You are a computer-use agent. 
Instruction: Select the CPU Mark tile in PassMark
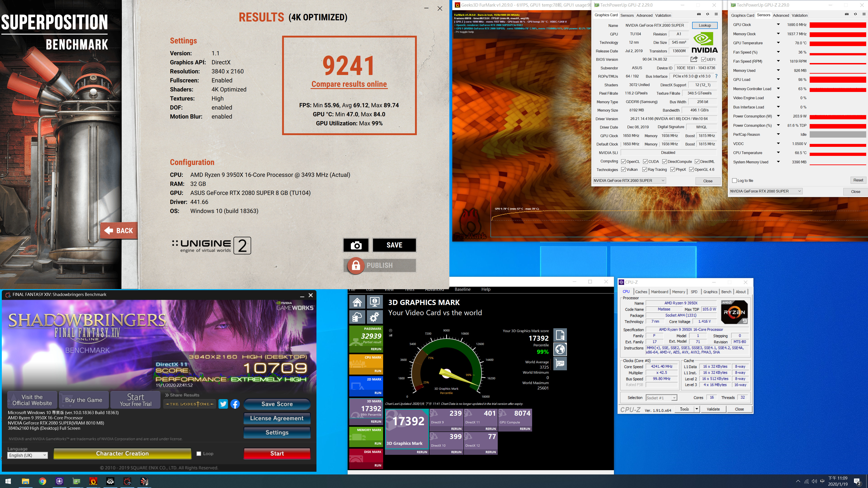366,364
